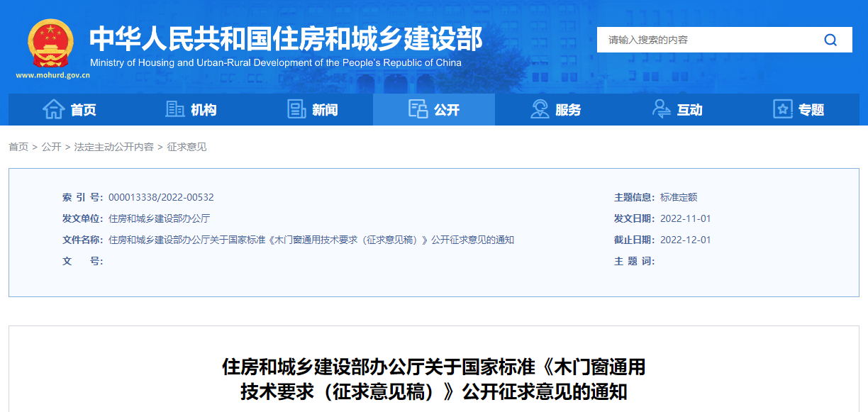Click the star icon beside 专题

click(x=783, y=109)
